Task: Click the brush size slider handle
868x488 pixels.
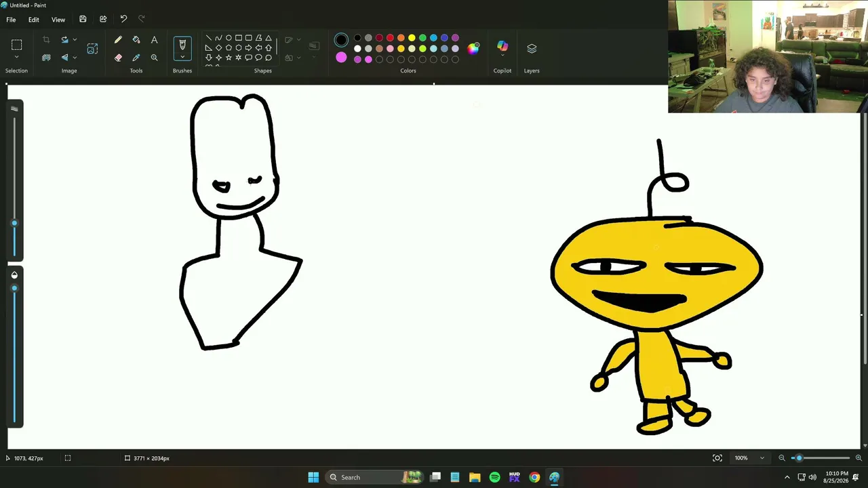Action: 14,223
